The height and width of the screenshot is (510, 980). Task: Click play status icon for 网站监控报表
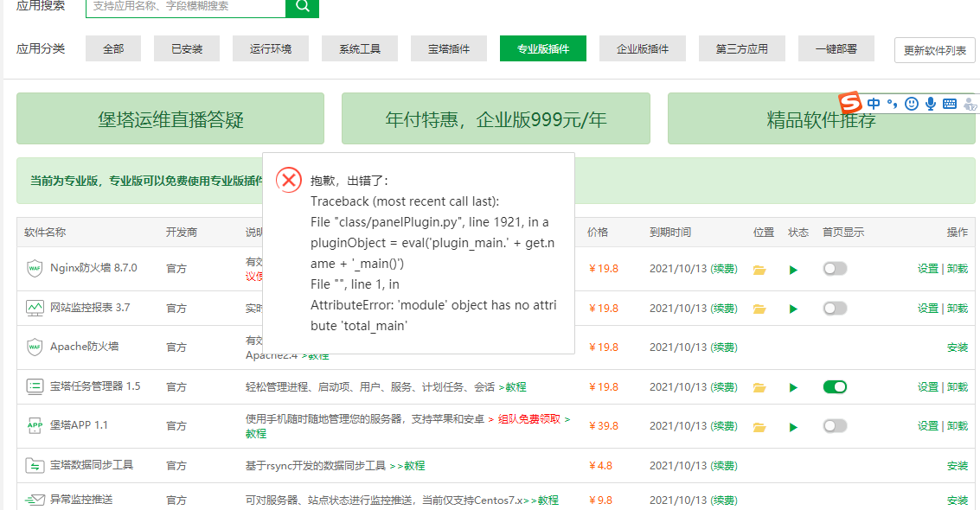pyautogui.click(x=793, y=309)
